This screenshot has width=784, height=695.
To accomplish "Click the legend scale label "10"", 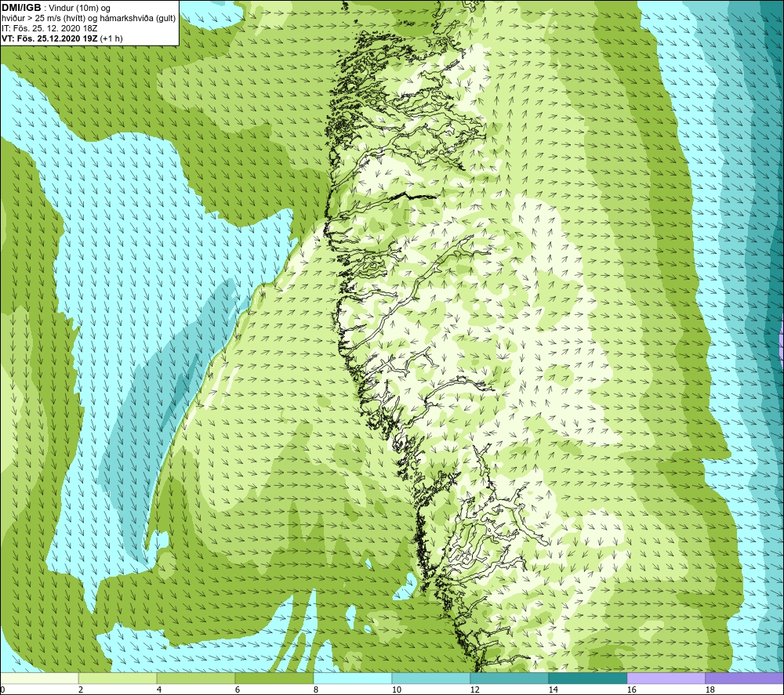I will [397, 690].
